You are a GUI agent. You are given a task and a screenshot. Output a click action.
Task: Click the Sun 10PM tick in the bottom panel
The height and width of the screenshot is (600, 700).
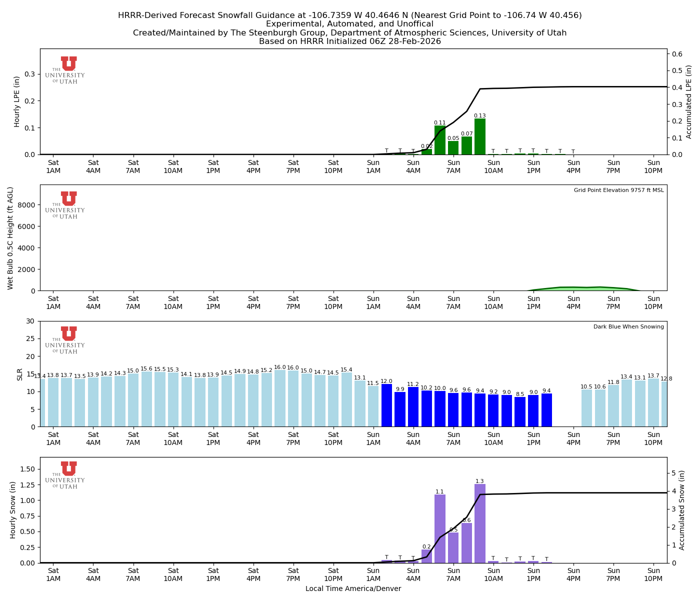pos(654,573)
